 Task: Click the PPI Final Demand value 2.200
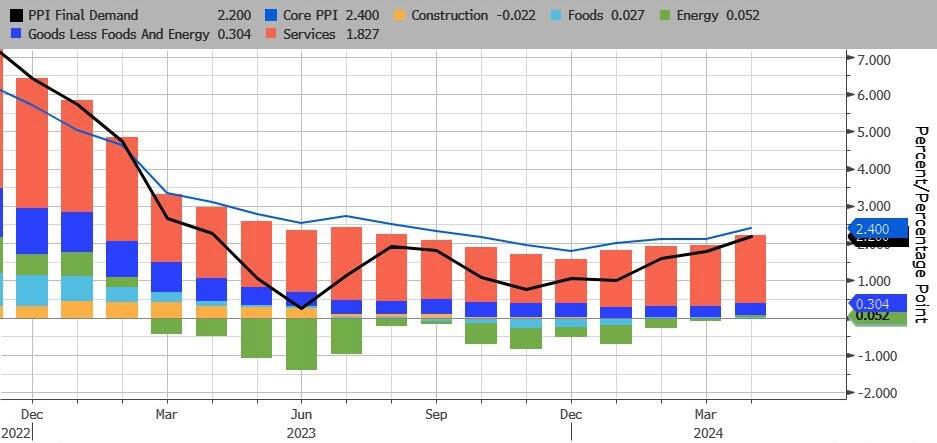point(235,15)
